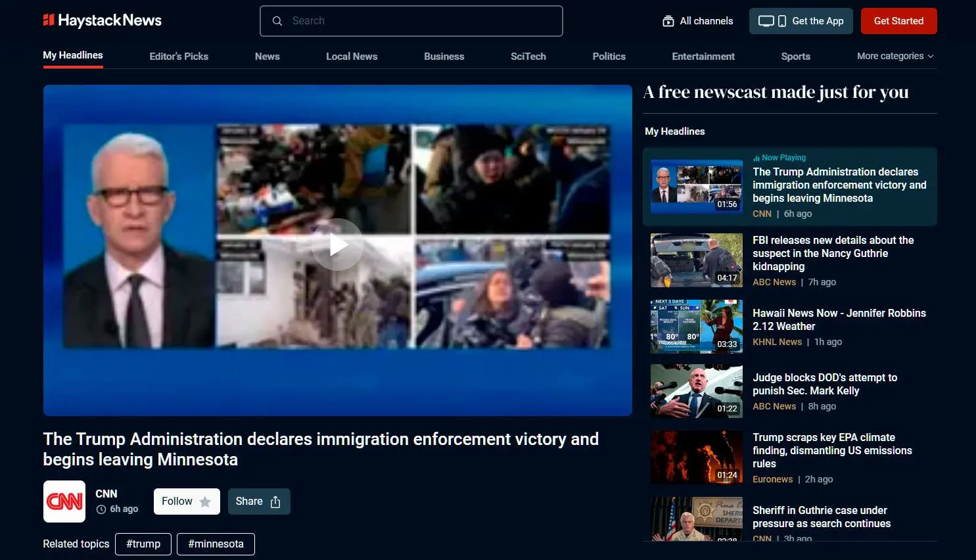This screenshot has width=976, height=560.
Task: Click the Haystack News logo
Action: (102, 20)
